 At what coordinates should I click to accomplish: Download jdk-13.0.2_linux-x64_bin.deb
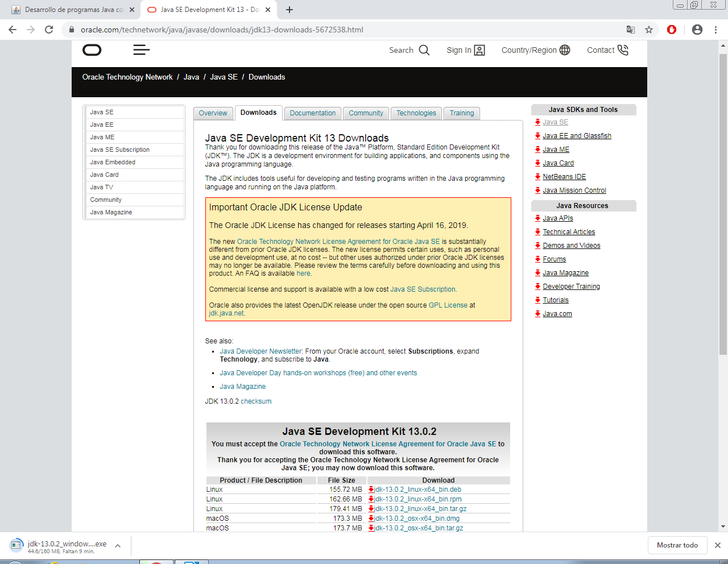click(417, 490)
